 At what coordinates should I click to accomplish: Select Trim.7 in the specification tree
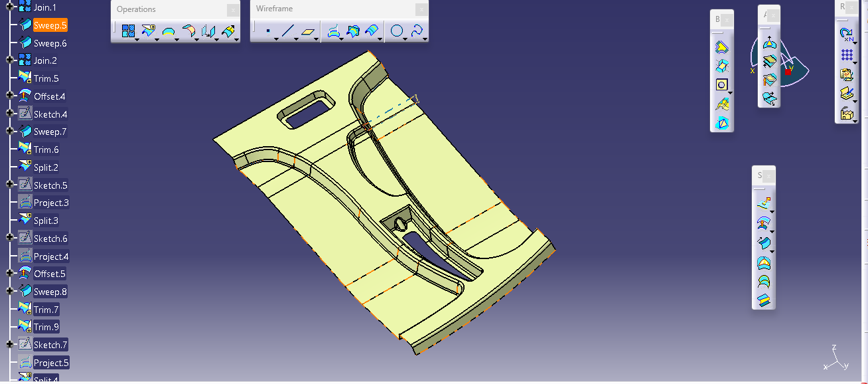pos(46,310)
